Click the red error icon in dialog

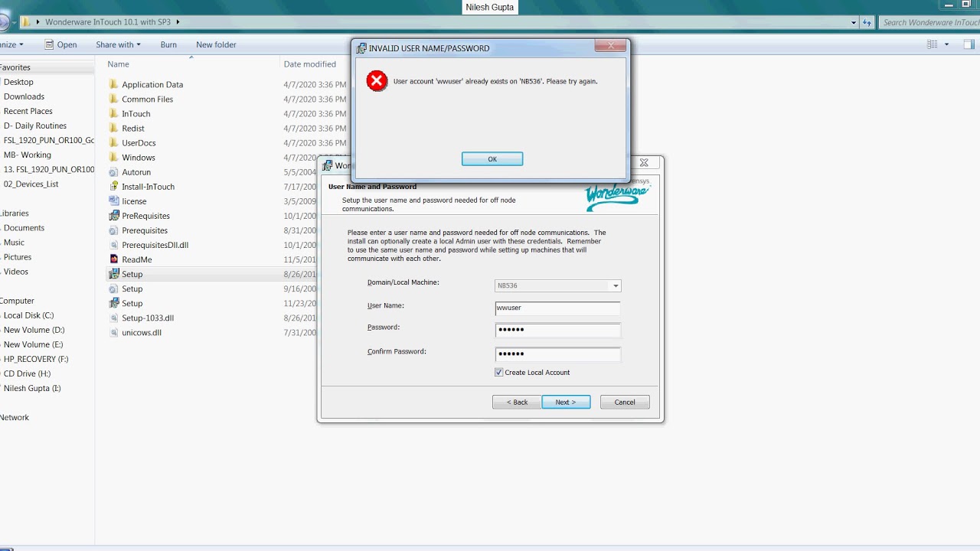[377, 81]
